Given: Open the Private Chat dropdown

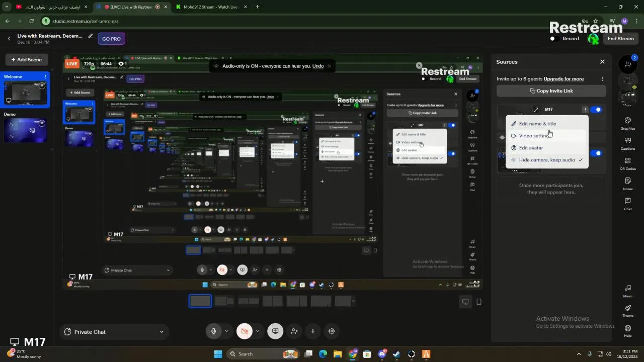Looking at the screenshot, I should (115, 332).
